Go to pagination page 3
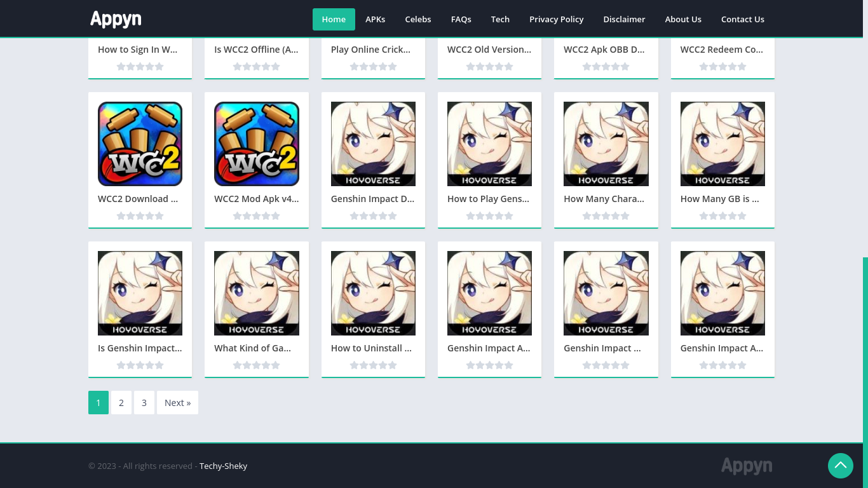This screenshot has height=488, width=868. [144, 402]
